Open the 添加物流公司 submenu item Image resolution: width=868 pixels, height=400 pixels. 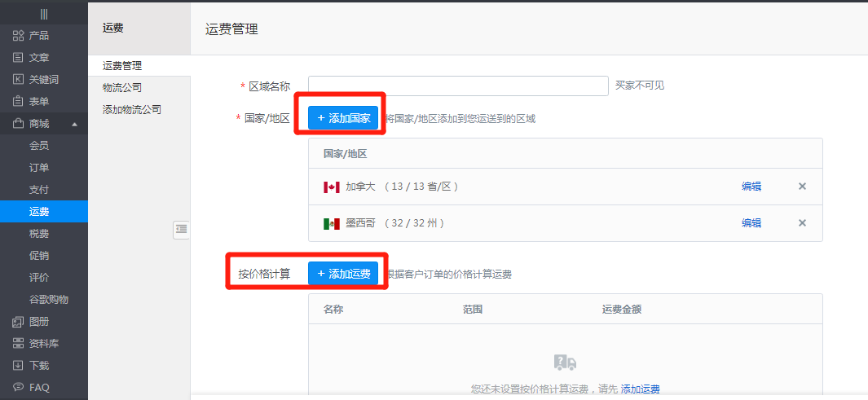[131, 109]
